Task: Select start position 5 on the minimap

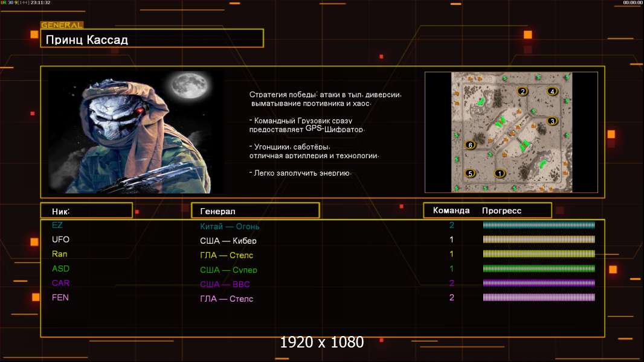Action: pos(471,174)
